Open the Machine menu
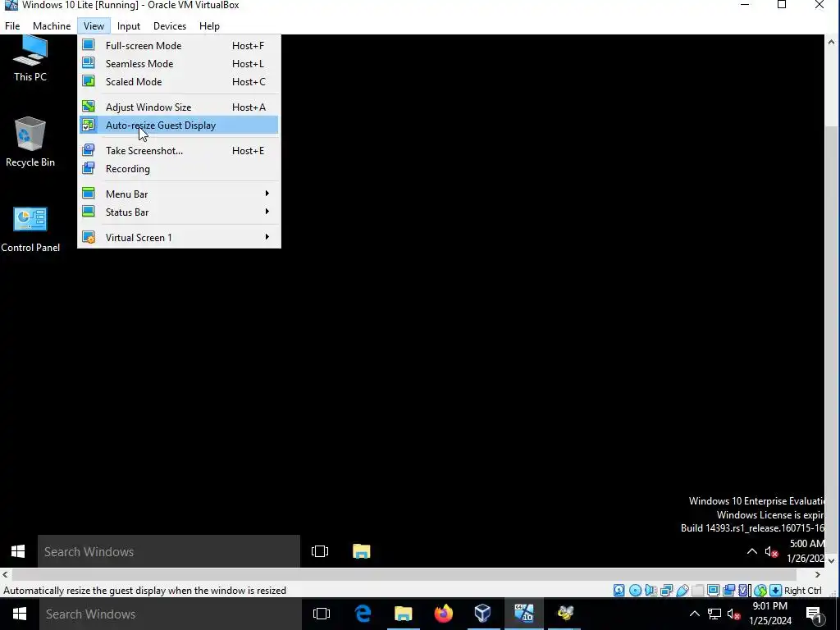The image size is (840, 630). (x=52, y=25)
